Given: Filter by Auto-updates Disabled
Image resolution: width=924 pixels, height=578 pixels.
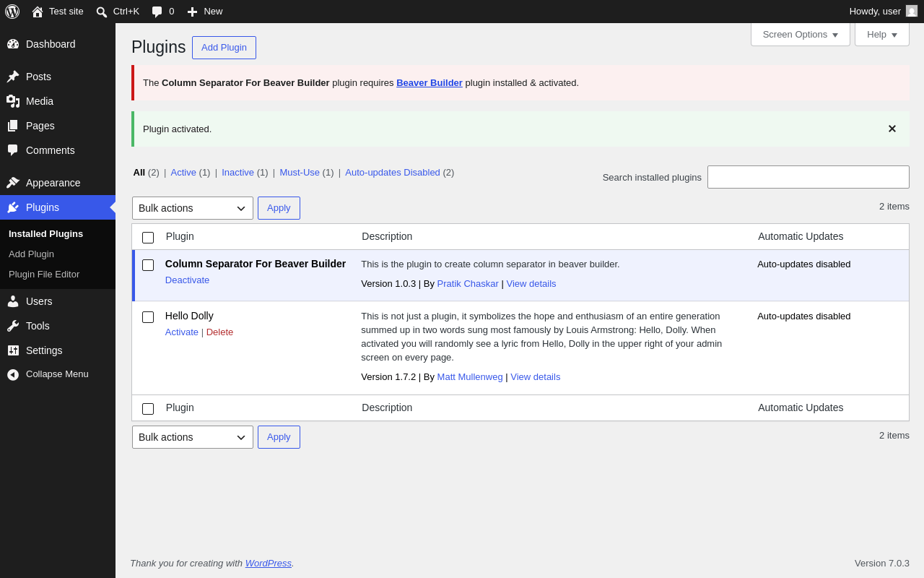Looking at the screenshot, I should click(393, 172).
